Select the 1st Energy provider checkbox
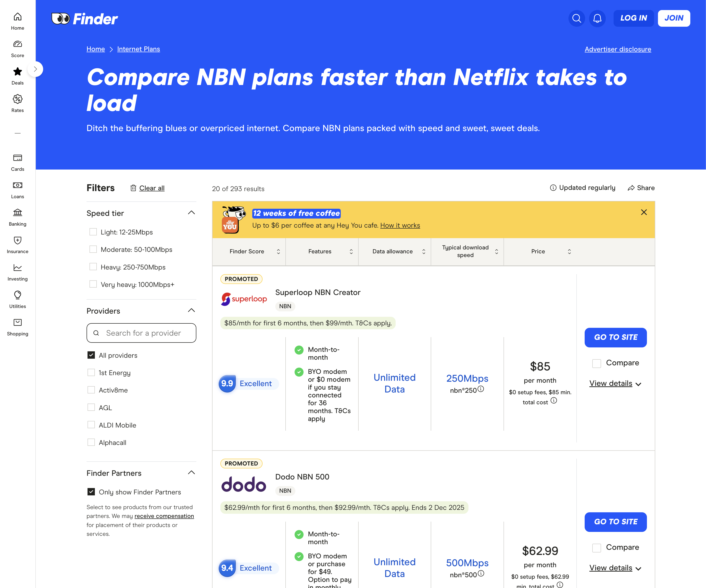The height and width of the screenshot is (588, 706). [x=91, y=373]
